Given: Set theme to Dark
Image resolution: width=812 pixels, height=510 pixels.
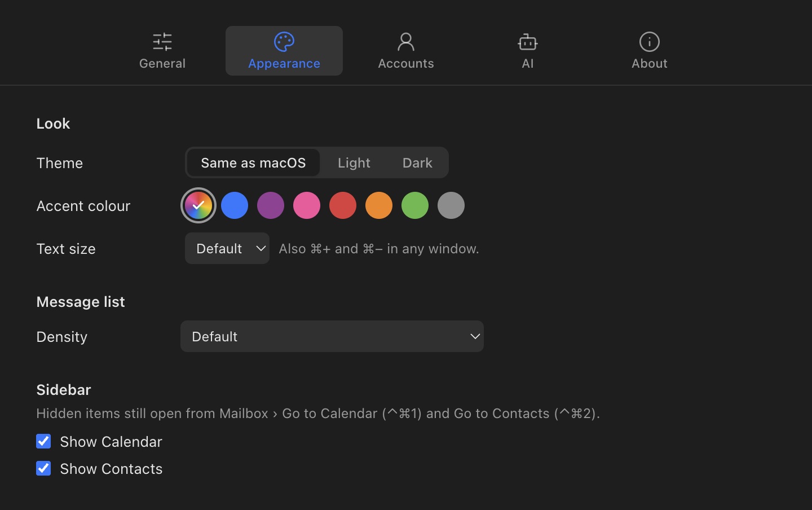Looking at the screenshot, I should [417, 162].
